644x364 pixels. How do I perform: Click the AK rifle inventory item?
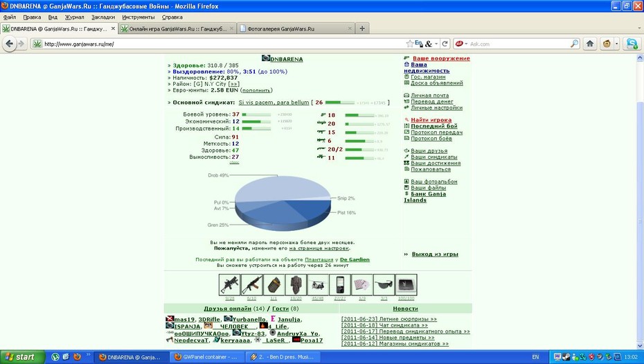[252, 285]
